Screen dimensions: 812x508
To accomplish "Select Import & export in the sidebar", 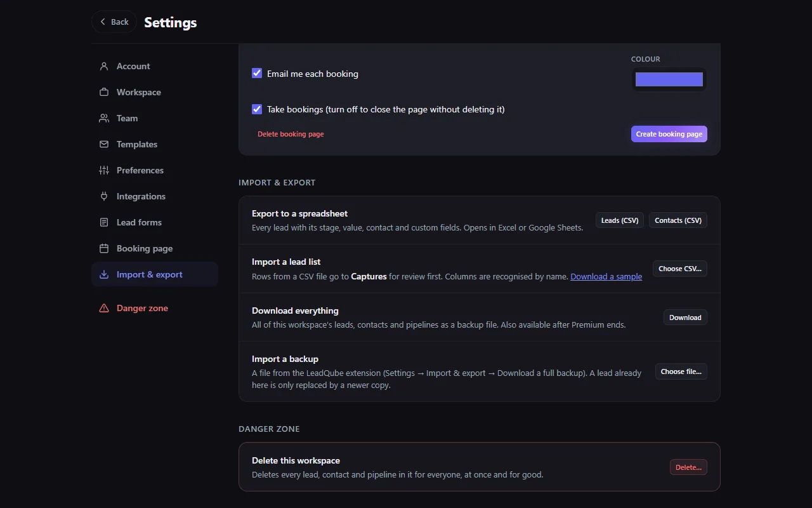I will pos(155,274).
